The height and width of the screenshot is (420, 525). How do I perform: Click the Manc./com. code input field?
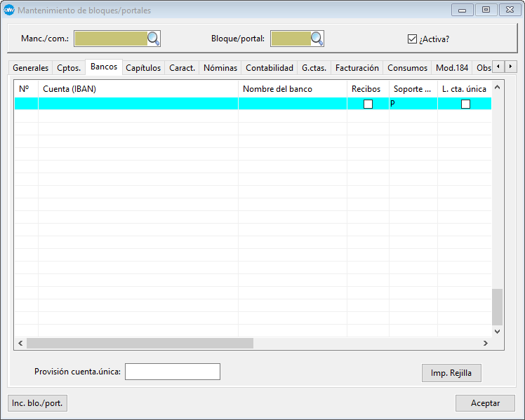point(110,39)
